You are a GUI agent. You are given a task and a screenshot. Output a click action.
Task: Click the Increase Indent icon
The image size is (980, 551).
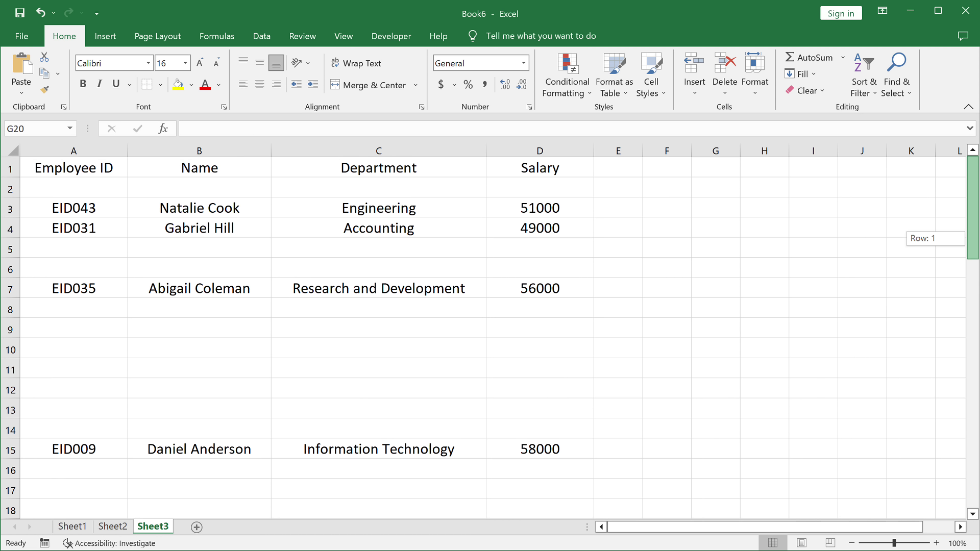pyautogui.click(x=313, y=85)
